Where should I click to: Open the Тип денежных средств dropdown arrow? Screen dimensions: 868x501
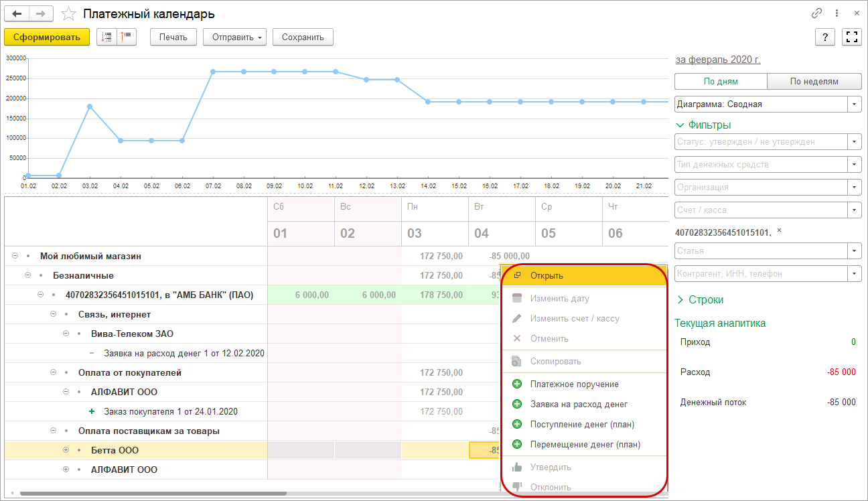(855, 165)
